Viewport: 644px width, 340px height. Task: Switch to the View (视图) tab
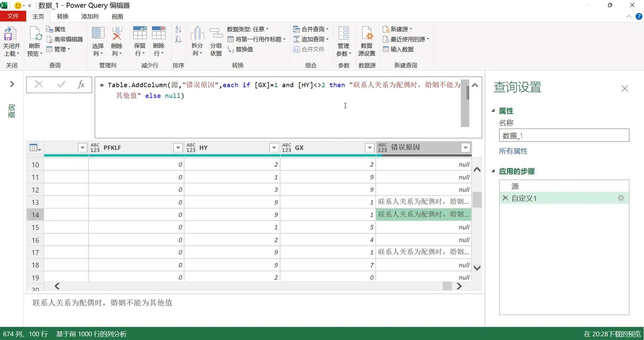click(x=117, y=16)
